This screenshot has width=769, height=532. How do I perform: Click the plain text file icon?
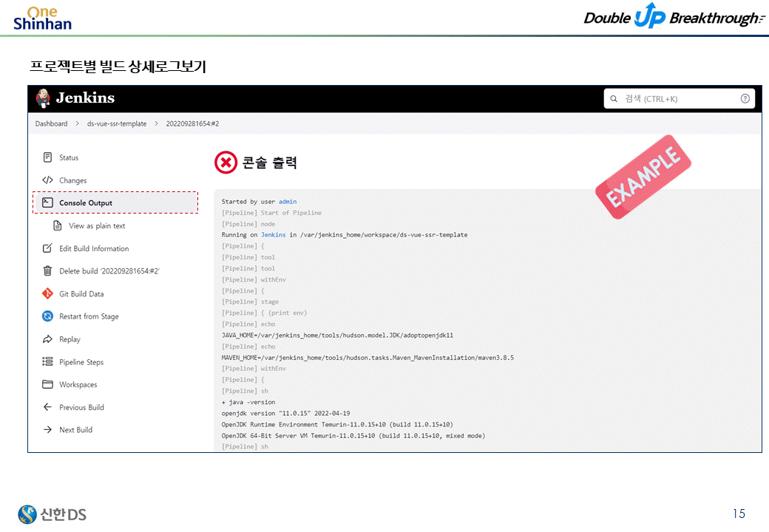(x=58, y=225)
